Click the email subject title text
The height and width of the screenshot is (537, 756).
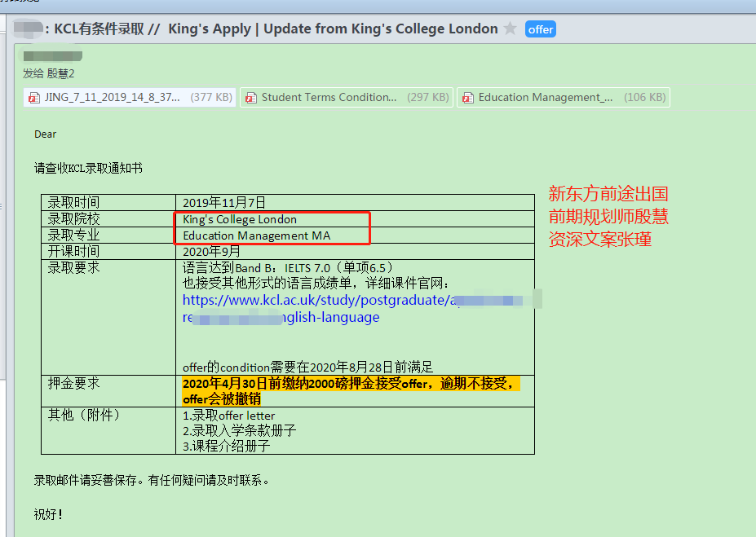276,29
